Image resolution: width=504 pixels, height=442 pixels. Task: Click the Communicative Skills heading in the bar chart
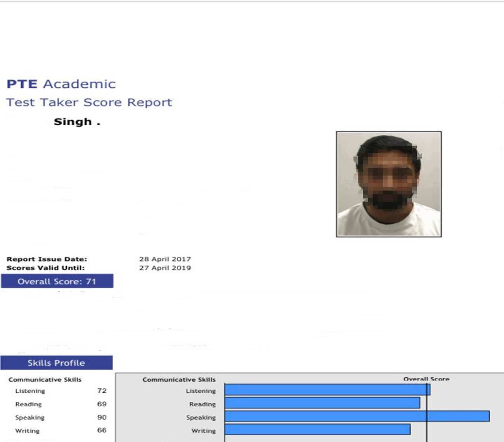tap(179, 380)
